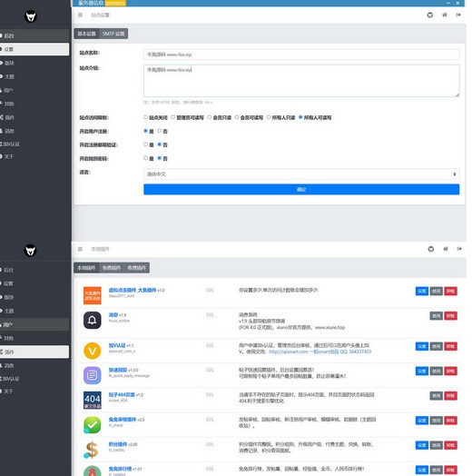Click purple 快速回复 plugin icon

click(93, 375)
